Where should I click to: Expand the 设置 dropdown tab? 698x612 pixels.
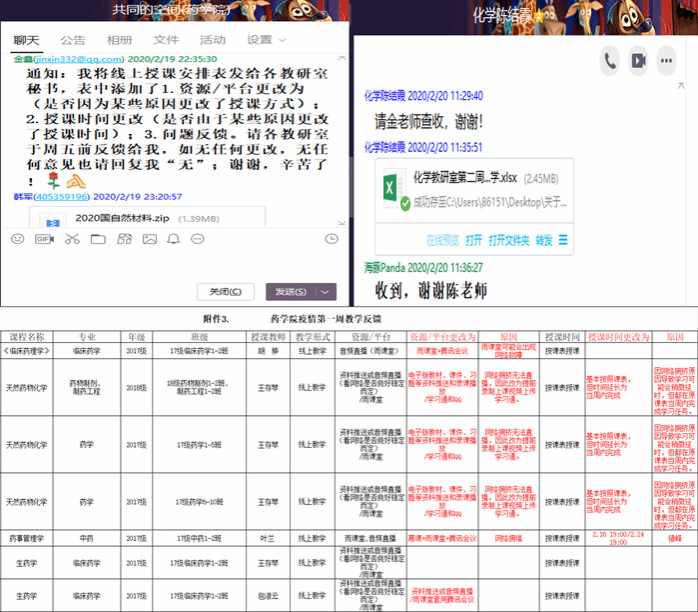click(x=267, y=40)
